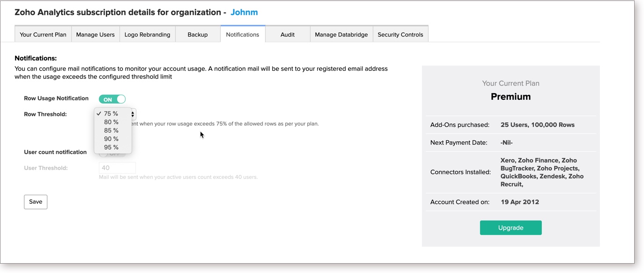Set the row threshold to 90 %

point(111,139)
